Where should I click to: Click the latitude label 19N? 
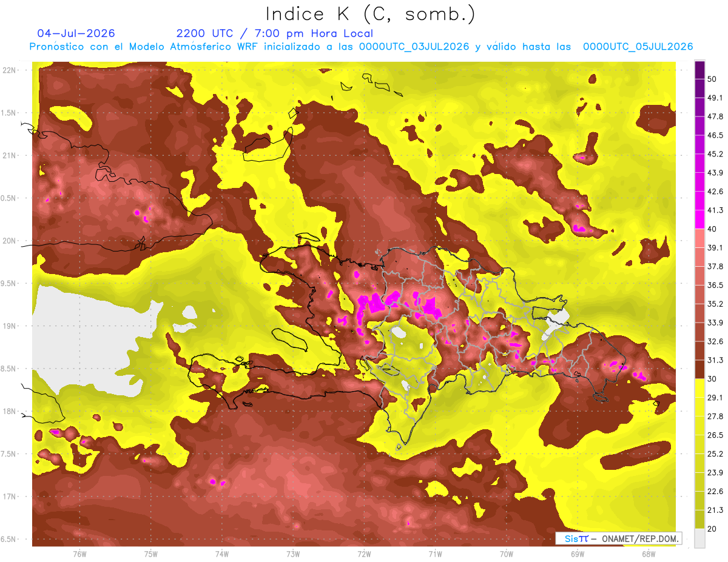click(9, 326)
